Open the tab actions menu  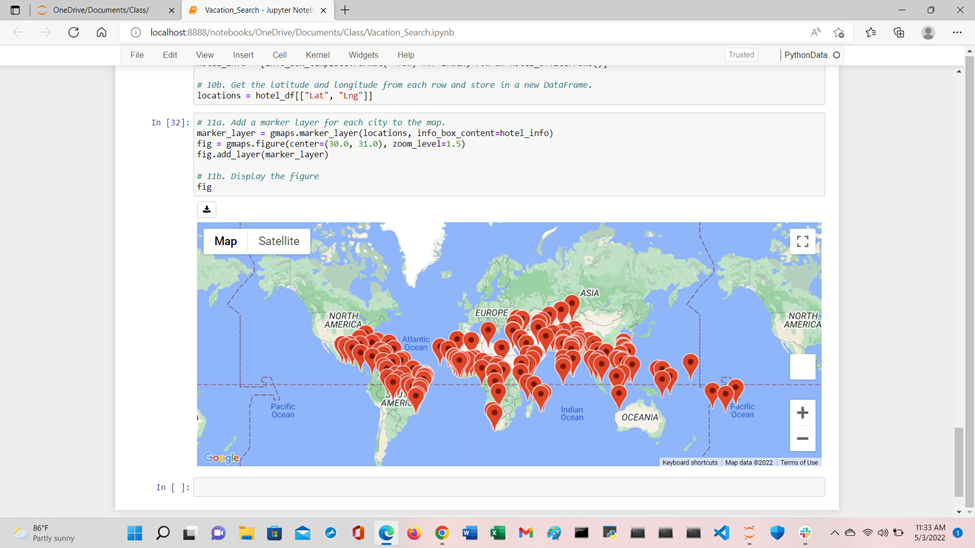coord(15,10)
